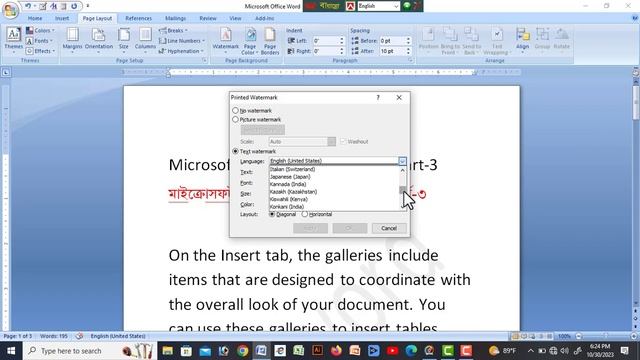Select the No watermark option
Viewport: 640px width, 360px height.
click(252, 111)
